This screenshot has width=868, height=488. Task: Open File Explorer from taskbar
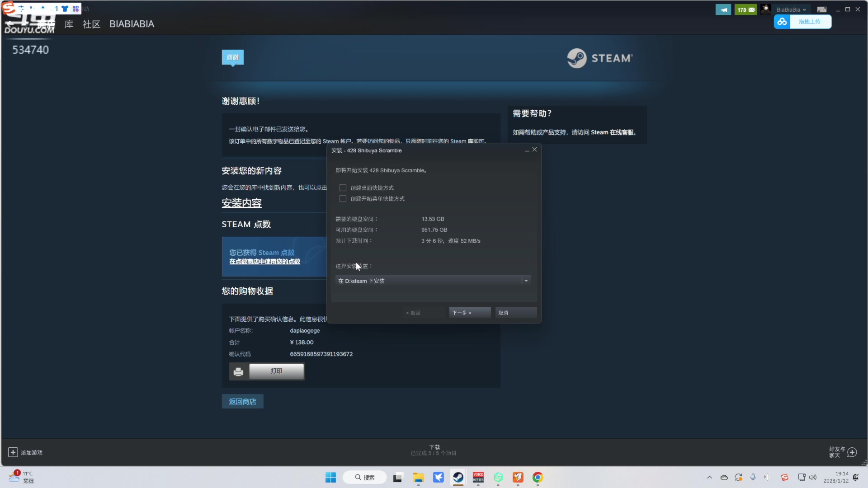click(x=418, y=478)
